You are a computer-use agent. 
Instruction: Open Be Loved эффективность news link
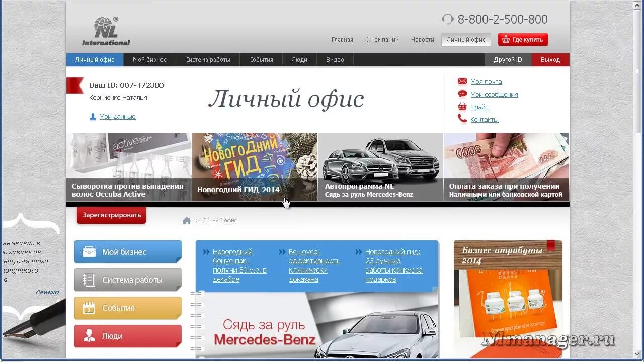[x=314, y=265]
